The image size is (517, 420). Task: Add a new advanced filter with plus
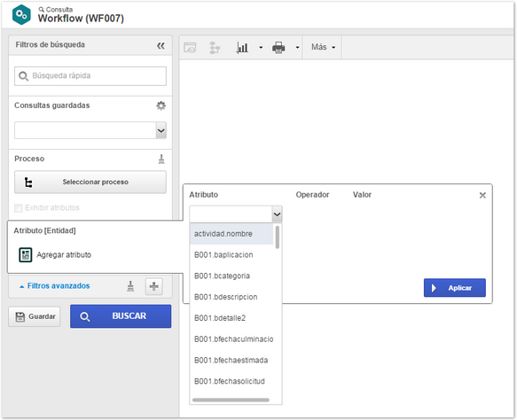[154, 286]
